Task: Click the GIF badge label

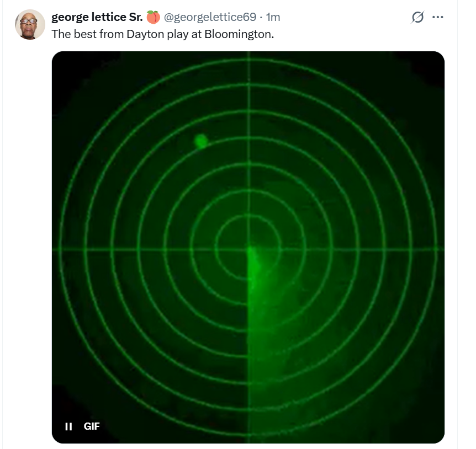Action: [91, 426]
